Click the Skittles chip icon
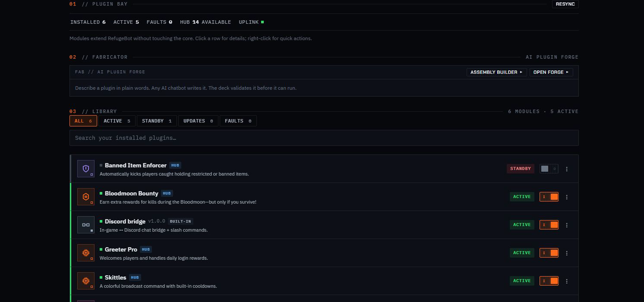 [x=86, y=281]
